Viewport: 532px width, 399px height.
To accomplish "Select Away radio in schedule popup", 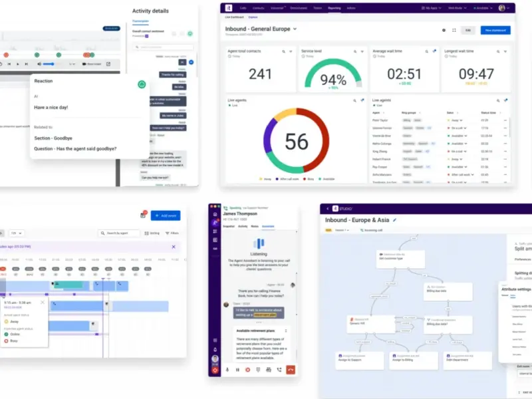I will [6, 321].
